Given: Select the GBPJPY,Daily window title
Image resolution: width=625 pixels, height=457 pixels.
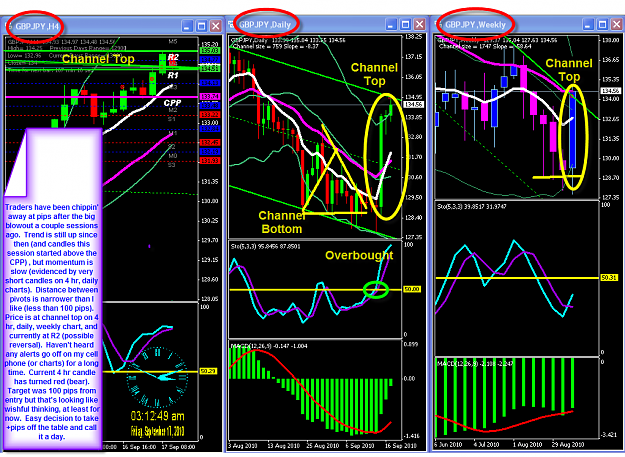Looking at the screenshot, I should click(x=265, y=25).
